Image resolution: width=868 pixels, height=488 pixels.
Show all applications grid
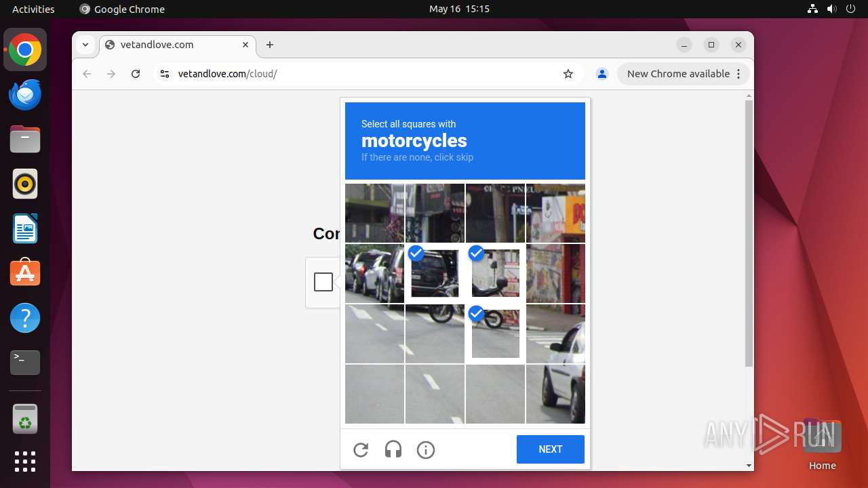pos(25,462)
